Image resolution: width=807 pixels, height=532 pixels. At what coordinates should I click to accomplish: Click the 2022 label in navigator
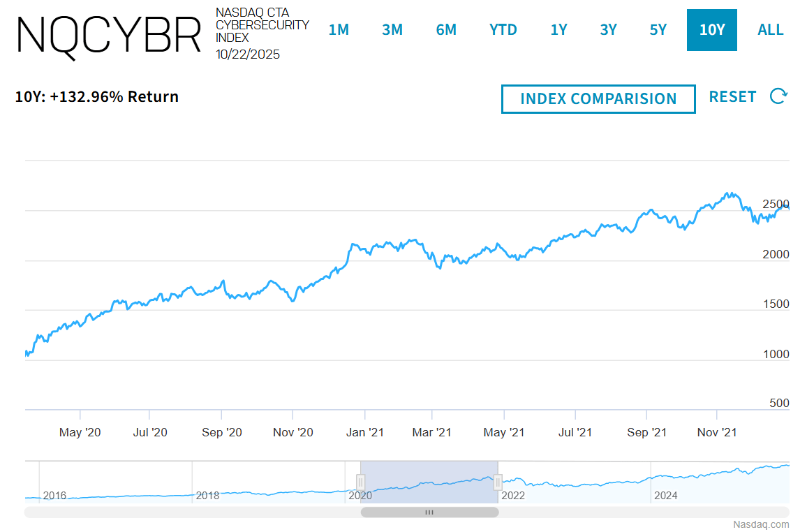click(513, 496)
